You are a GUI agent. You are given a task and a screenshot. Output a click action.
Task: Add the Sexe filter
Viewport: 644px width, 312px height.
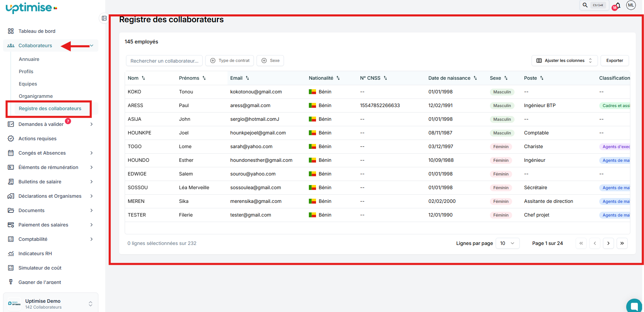click(270, 61)
